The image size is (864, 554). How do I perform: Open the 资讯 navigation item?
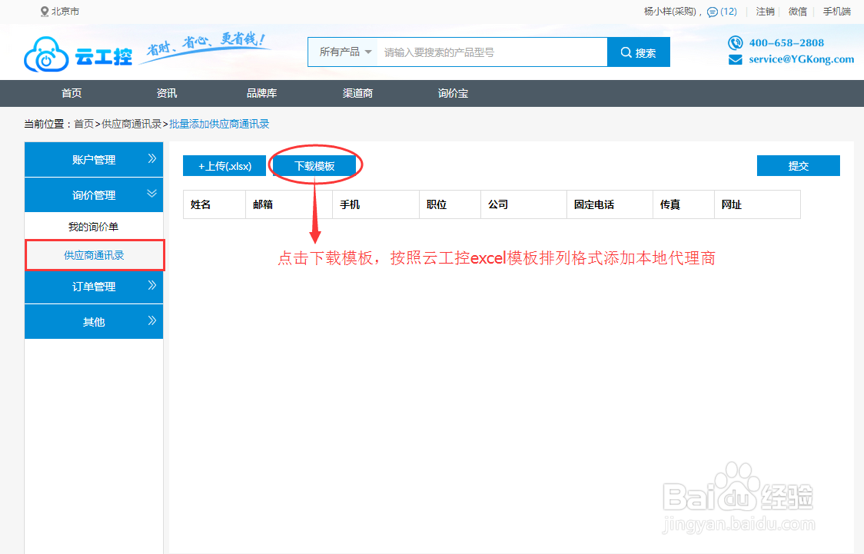click(166, 93)
